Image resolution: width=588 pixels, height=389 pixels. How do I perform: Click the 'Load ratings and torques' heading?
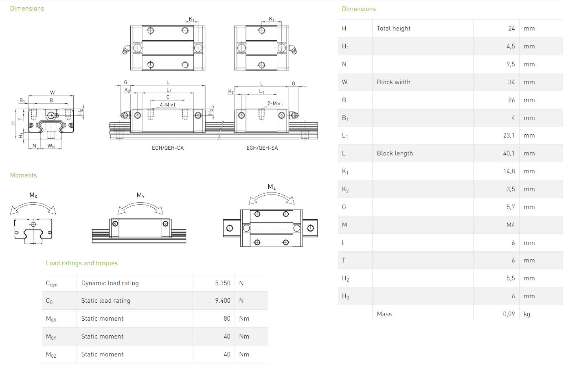[x=82, y=263]
